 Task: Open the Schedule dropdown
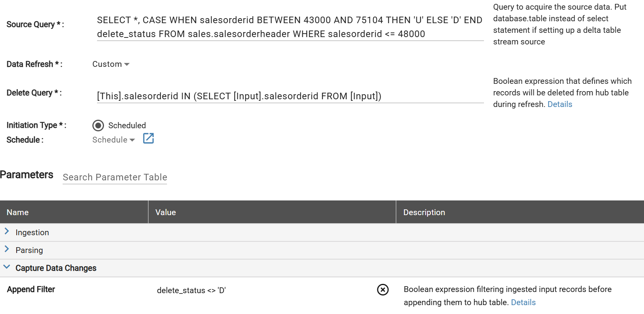pyautogui.click(x=114, y=140)
